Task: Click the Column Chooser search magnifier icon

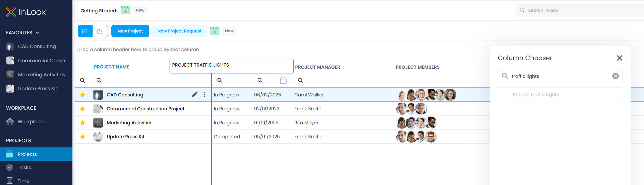Action: 505,76
